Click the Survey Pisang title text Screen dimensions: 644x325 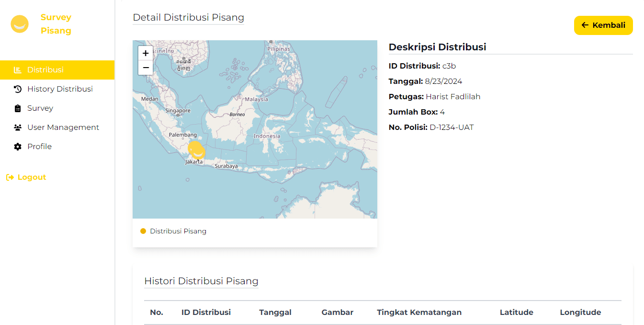56,24
